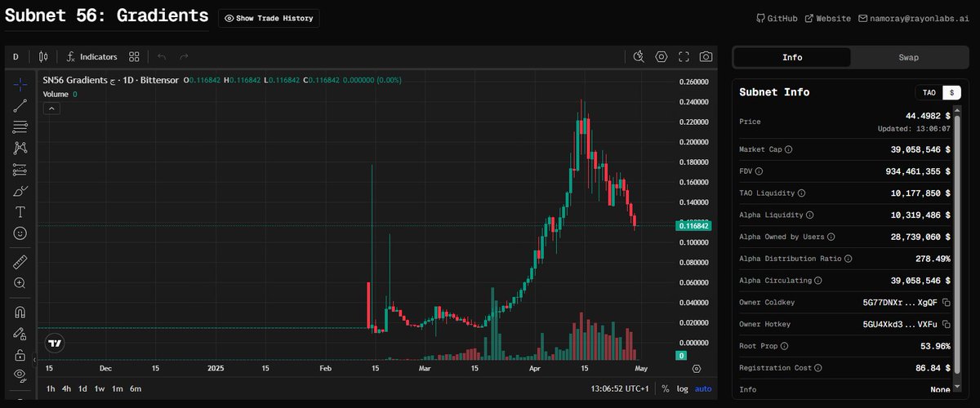Set time range to 1h
Screen dimensions: 980x408
tap(51, 388)
